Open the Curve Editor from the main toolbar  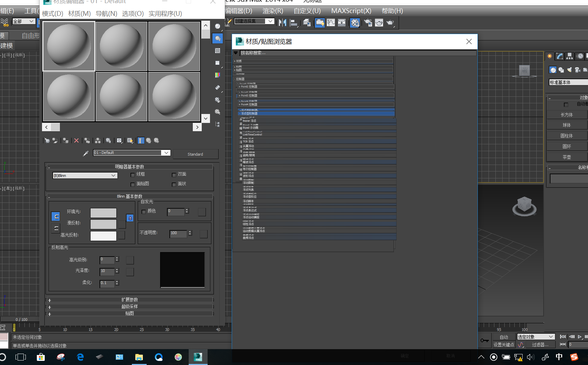point(331,23)
